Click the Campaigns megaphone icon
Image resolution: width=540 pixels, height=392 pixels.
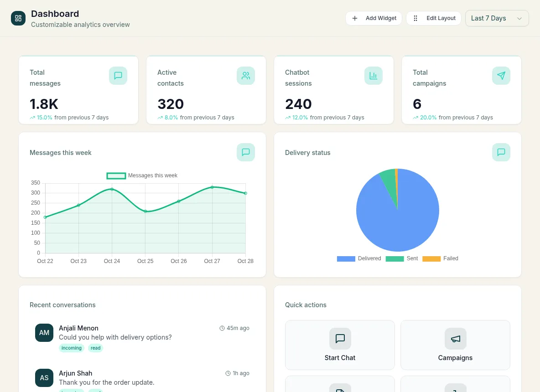click(x=455, y=339)
